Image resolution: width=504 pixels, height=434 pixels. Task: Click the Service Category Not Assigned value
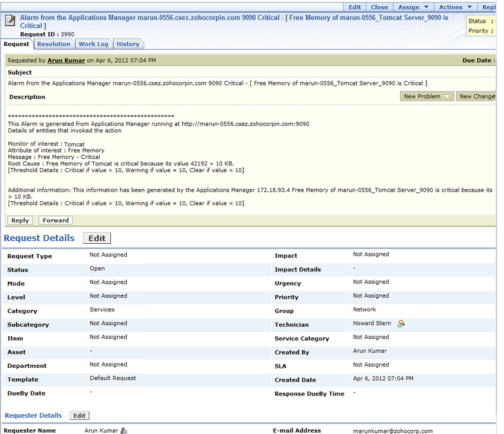click(371, 337)
